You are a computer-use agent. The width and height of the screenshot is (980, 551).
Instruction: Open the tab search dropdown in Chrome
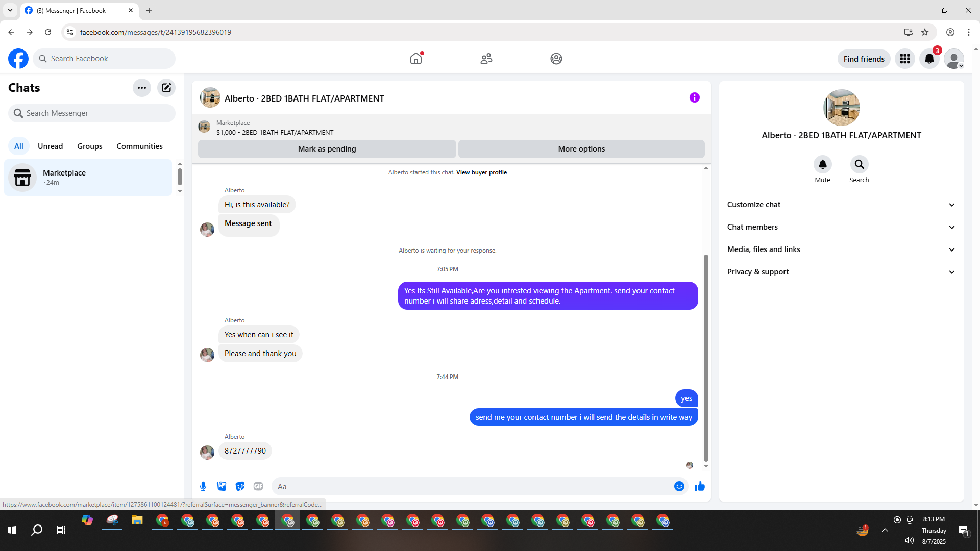pos(10,10)
